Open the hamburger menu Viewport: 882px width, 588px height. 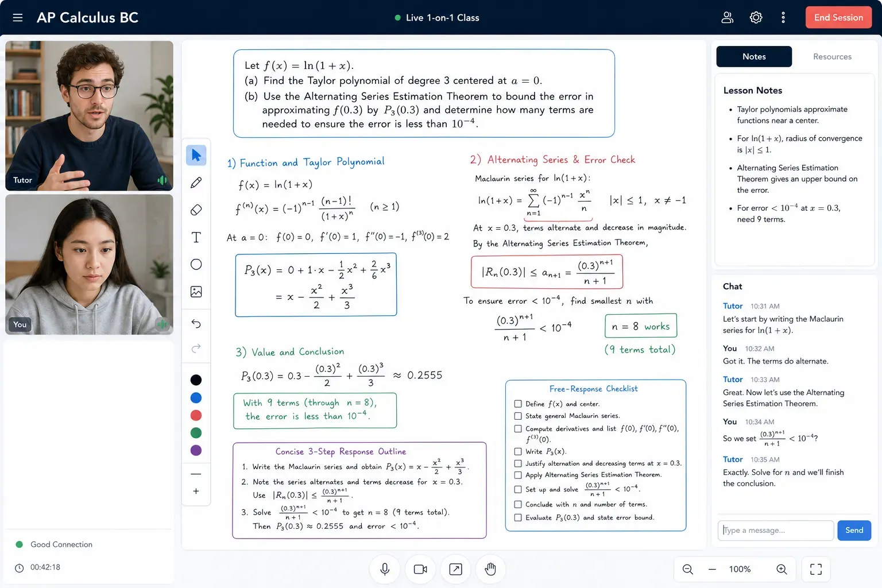pos(18,18)
